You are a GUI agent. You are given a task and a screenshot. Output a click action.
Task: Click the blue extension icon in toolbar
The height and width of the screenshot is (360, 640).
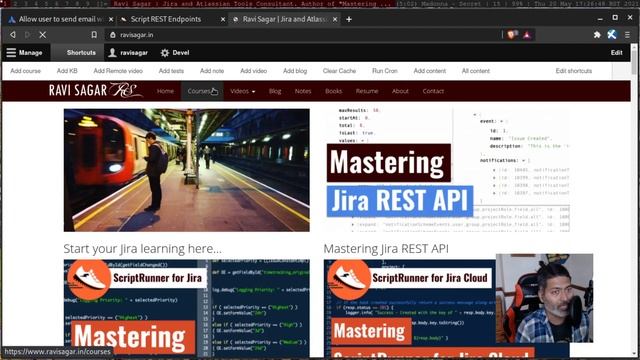click(611, 35)
